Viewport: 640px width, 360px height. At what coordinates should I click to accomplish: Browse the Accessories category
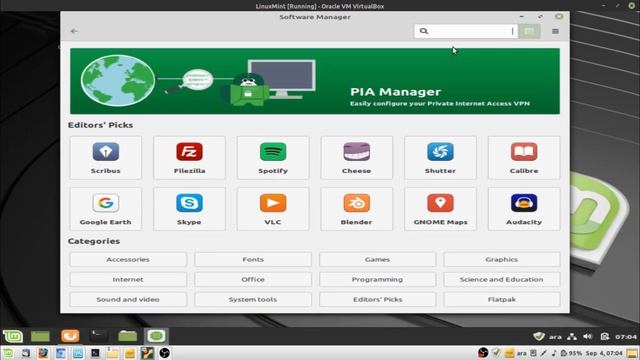(x=128, y=260)
